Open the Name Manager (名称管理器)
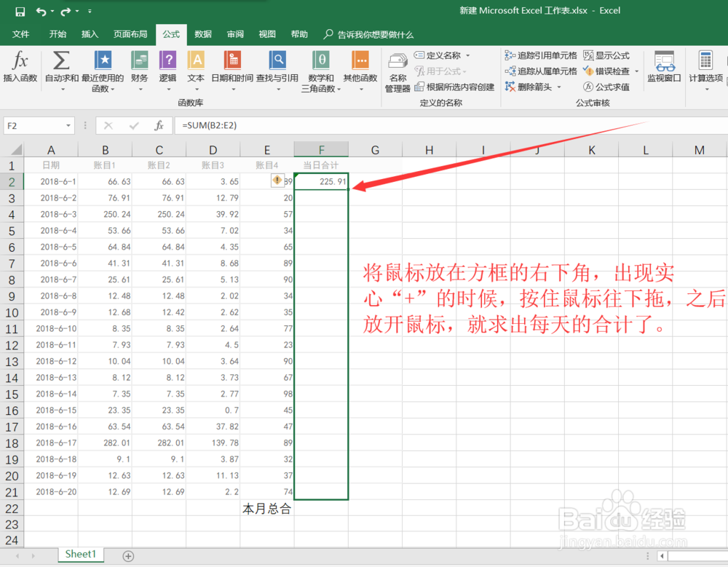 (397, 73)
